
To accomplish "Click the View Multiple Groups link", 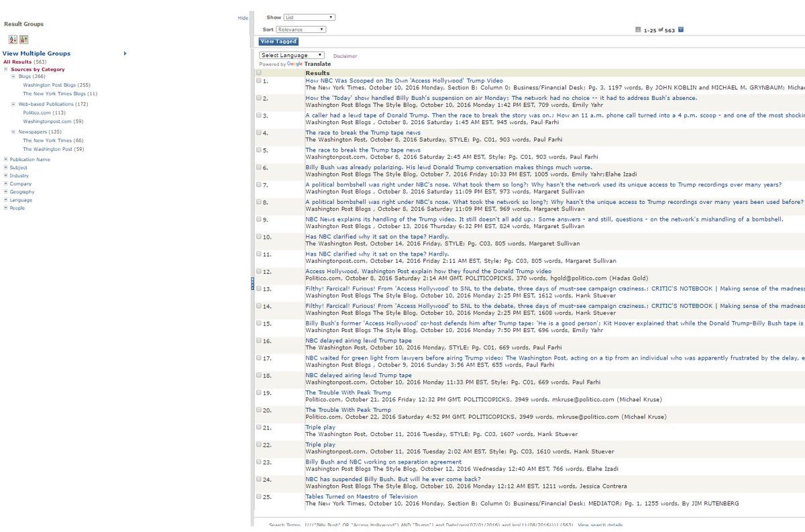I will pyautogui.click(x=36, y=53).
